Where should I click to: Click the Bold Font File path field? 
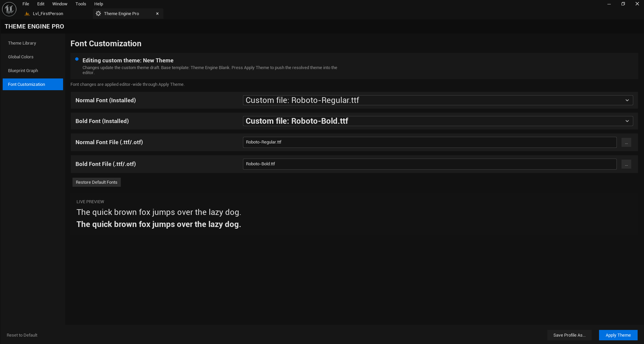(x=430, y=164)
